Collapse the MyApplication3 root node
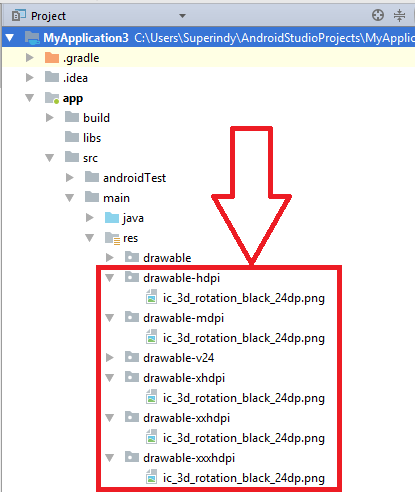415x492 pixels. coord(10,38)
